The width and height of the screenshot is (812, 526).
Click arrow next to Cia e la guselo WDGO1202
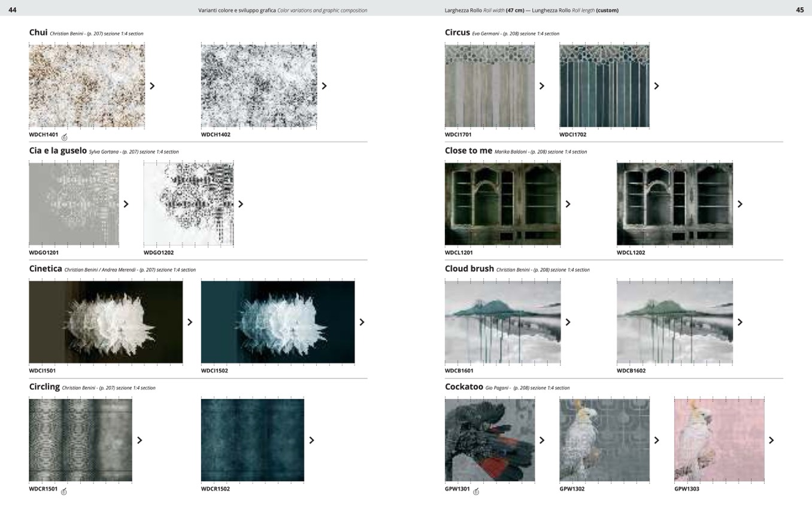(241, 204)
